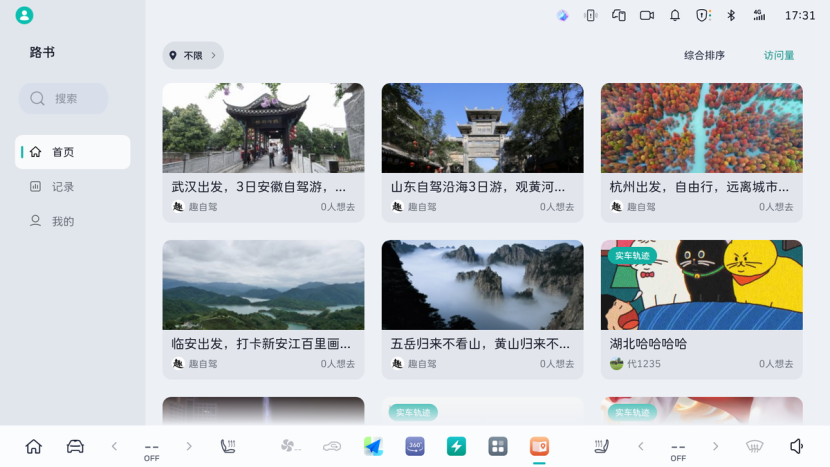This screenshot has width=830, height=467.
Task: Open the screen mirroring icon
Action: point(619,15)
